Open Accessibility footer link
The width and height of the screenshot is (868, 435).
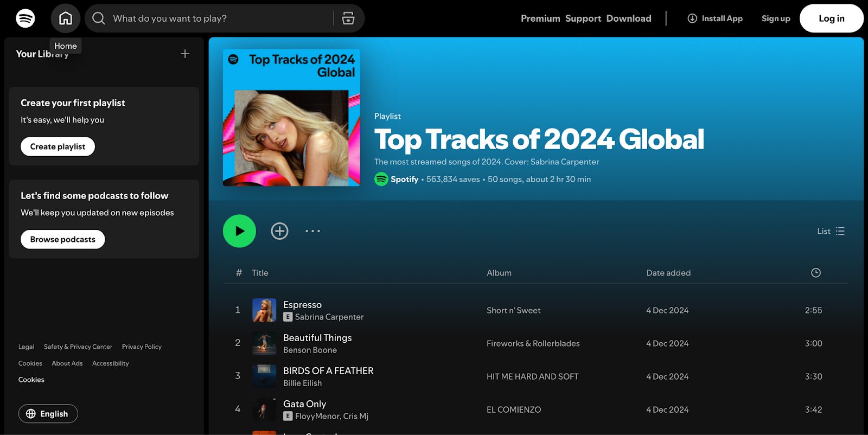(111, 363)
